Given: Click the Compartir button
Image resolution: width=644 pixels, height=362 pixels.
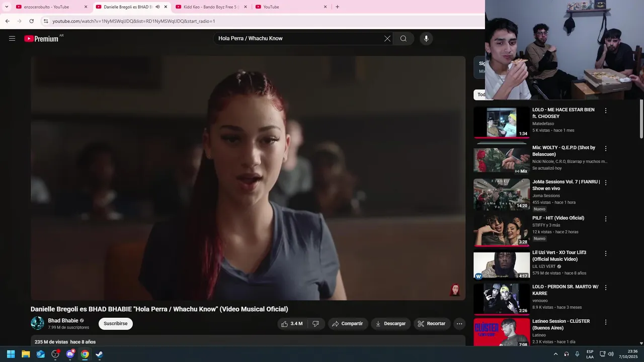Looking at the screenshot, I should [x=348, y=324].
